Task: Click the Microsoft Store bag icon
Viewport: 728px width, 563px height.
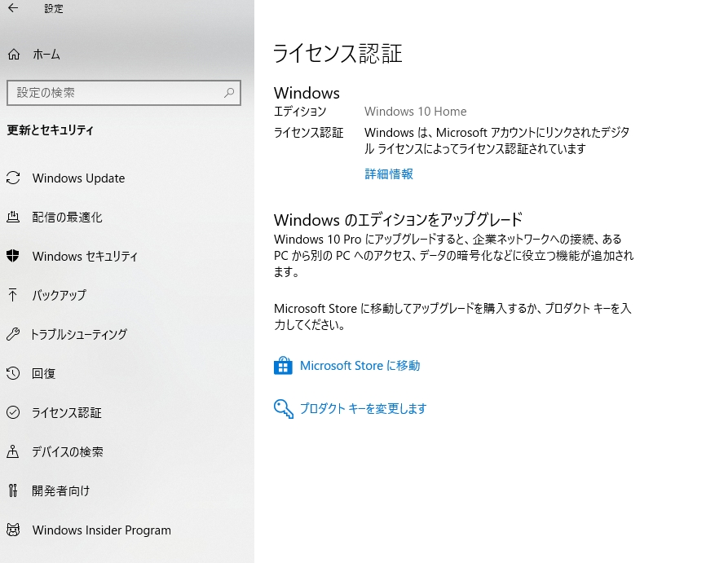Action: 283,366
